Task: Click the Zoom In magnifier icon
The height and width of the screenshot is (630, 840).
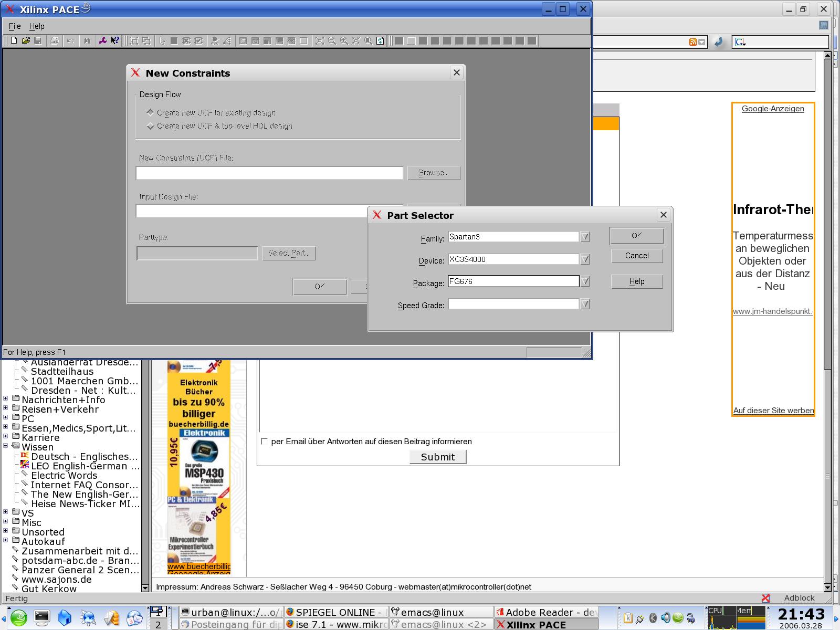Action: pos(344,40)
